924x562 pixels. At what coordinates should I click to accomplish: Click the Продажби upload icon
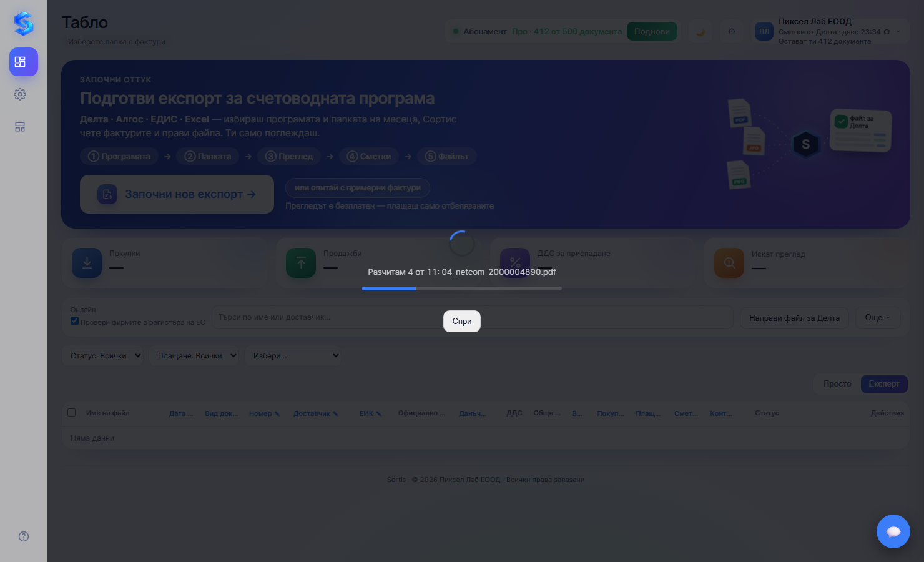click(301, 263)
